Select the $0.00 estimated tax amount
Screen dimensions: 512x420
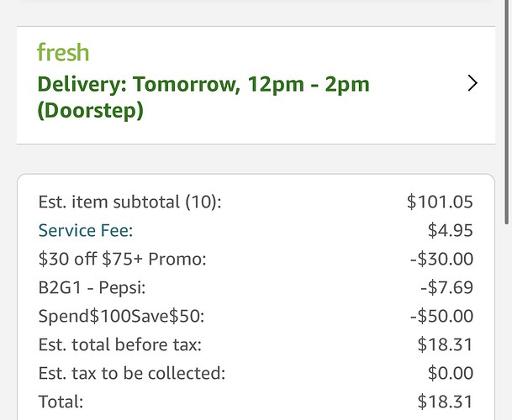coord(450,373)
